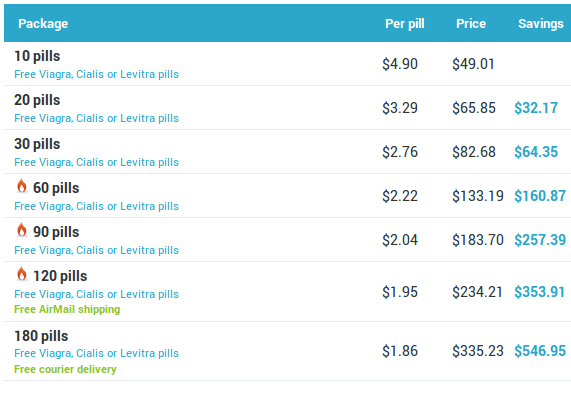Click the free pills link under 10 pills
Image resolution: width=571 pixels, height=393 pixels.
click(x=97, y=74)
